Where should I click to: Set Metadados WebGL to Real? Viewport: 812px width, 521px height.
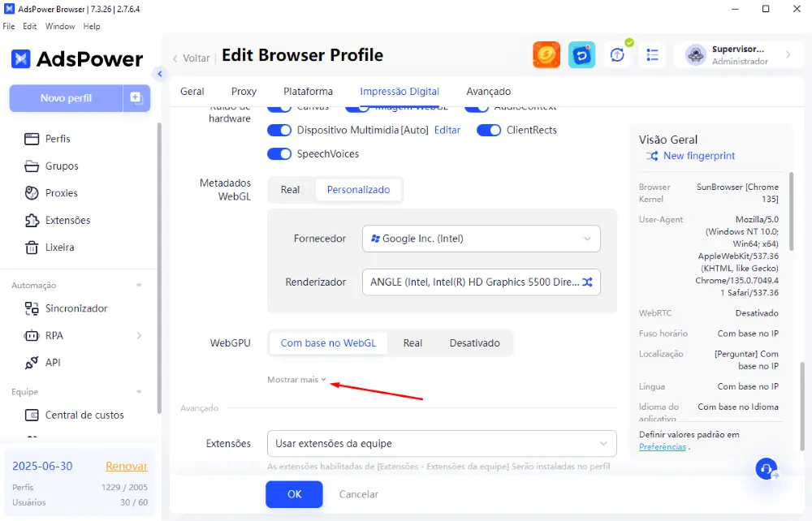pos(290,190)
